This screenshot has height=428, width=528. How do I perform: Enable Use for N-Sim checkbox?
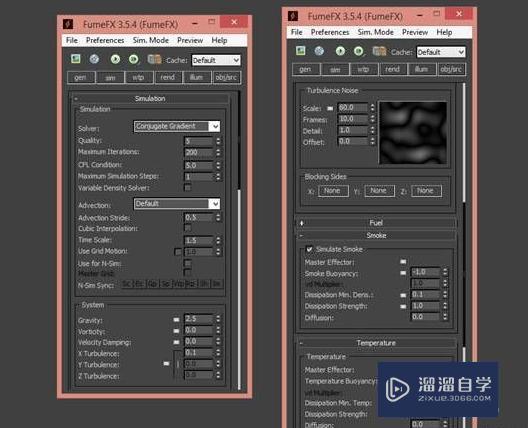pyautogui.click(x=188, y=263)
